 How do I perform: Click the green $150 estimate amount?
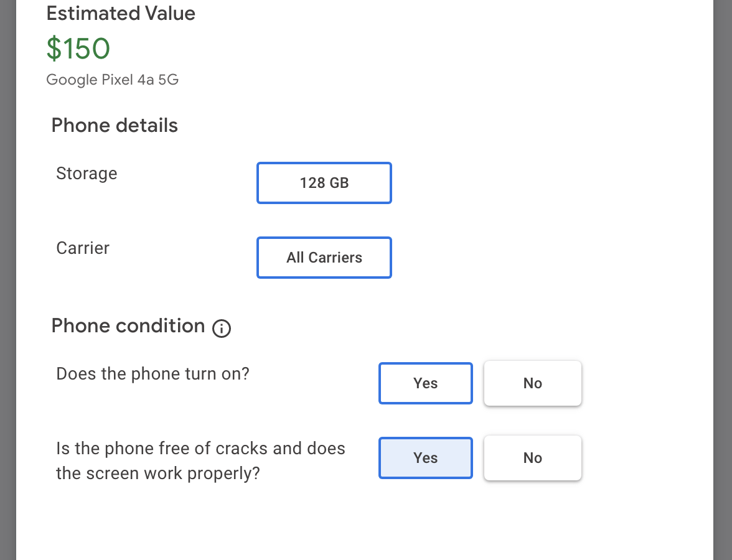pos(78,49)
